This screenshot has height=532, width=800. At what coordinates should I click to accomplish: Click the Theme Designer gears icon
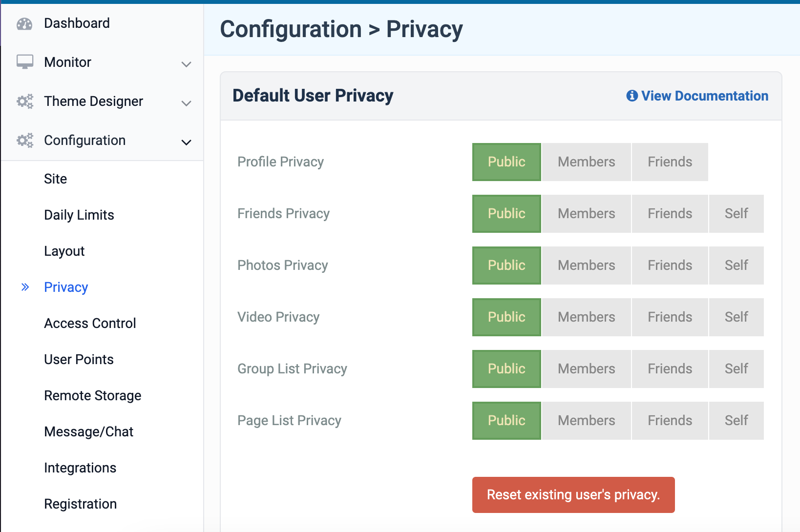point(24,101)
